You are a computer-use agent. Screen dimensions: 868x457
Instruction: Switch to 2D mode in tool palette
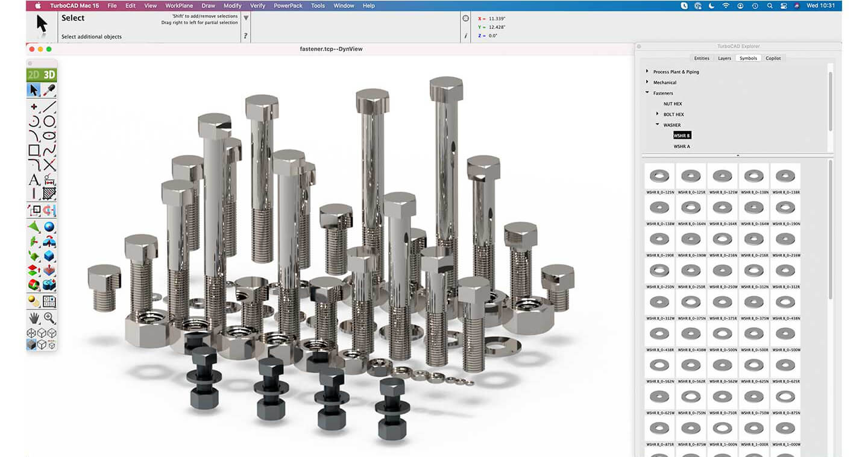34,75
